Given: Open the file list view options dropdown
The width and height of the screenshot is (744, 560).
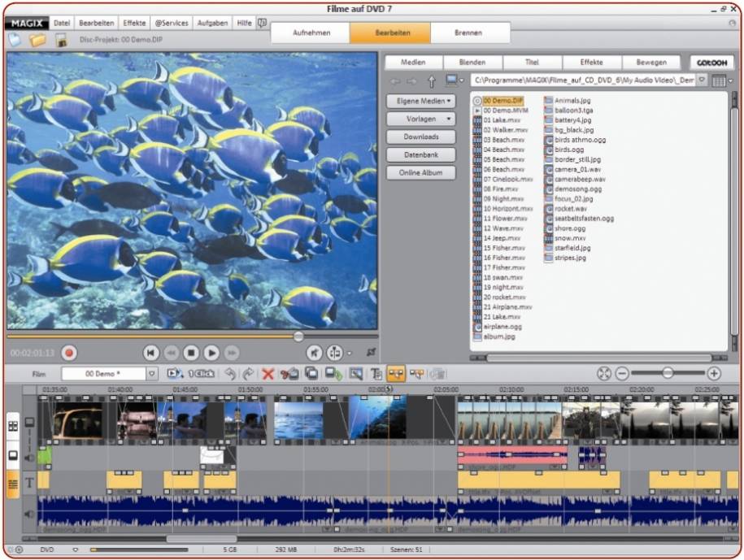Looking at the screenshot, I should tap(722, 81).
